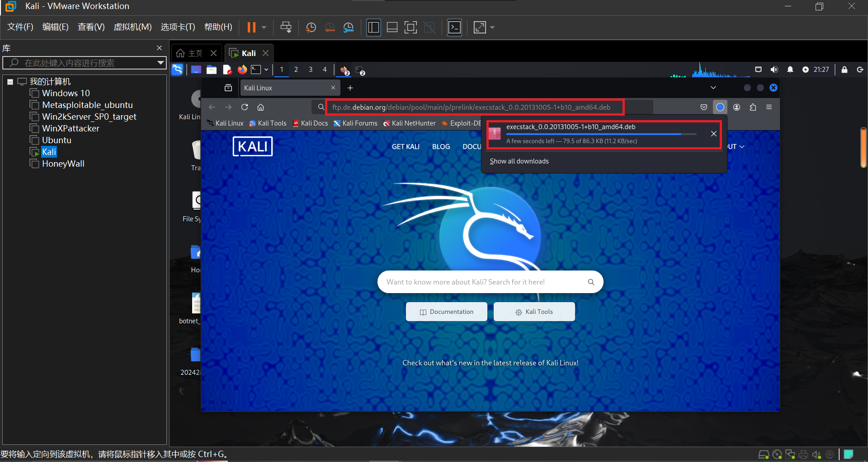
Task: Toggle the thumbnail bar view
Action: click(392, 28)
